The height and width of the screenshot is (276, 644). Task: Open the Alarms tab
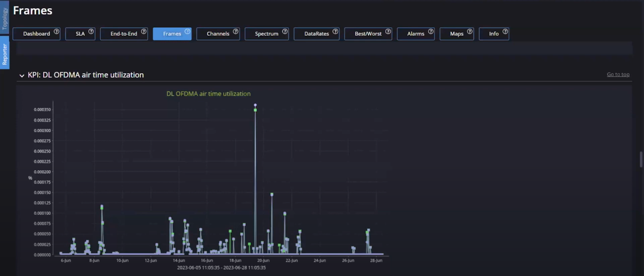click(415, 34)
